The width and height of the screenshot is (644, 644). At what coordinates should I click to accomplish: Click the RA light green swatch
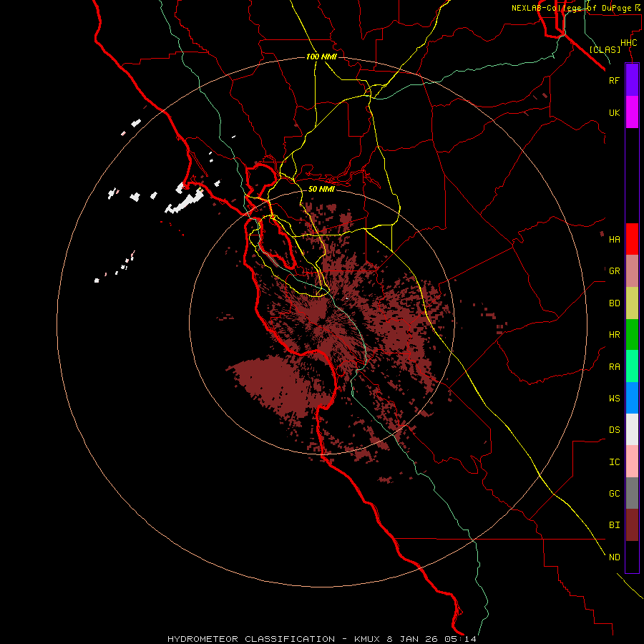(x=632, y=366)
